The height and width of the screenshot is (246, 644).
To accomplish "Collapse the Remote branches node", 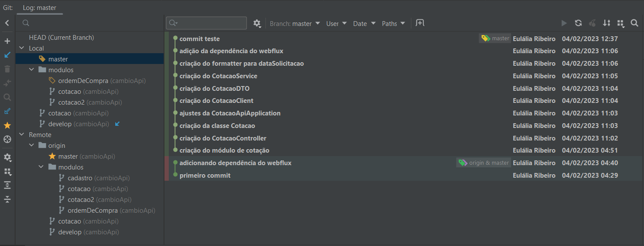I will click(22, 135).
